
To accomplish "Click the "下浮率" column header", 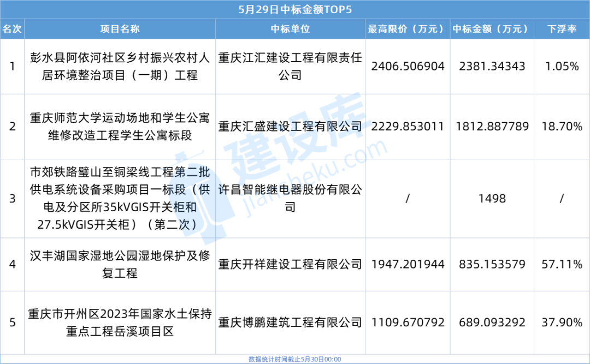I will coord(562,29).
